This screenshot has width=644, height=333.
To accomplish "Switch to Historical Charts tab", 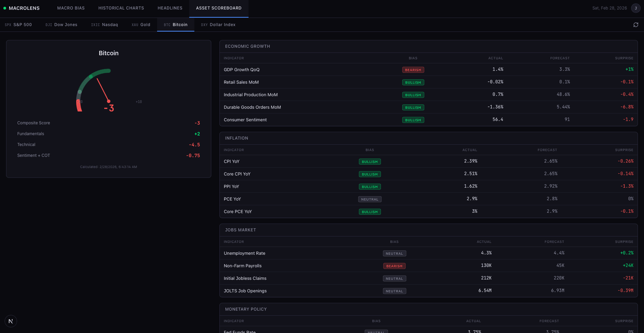I will pyautogui.click(x=121, y=8).
